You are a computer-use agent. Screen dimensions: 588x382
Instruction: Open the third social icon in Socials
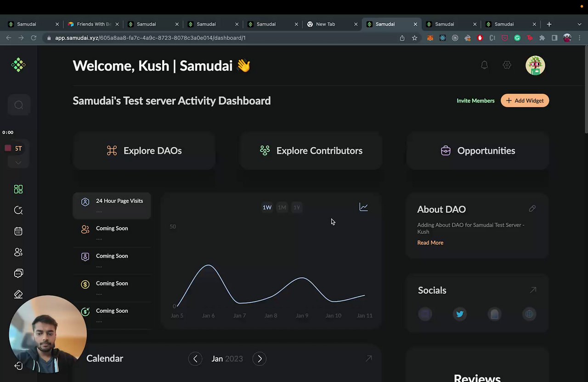coord(494,314)
